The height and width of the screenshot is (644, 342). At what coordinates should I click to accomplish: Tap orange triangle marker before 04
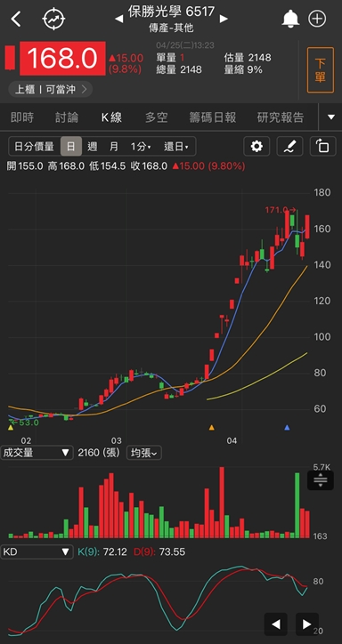pyautogui.click(x=212, y=428)
